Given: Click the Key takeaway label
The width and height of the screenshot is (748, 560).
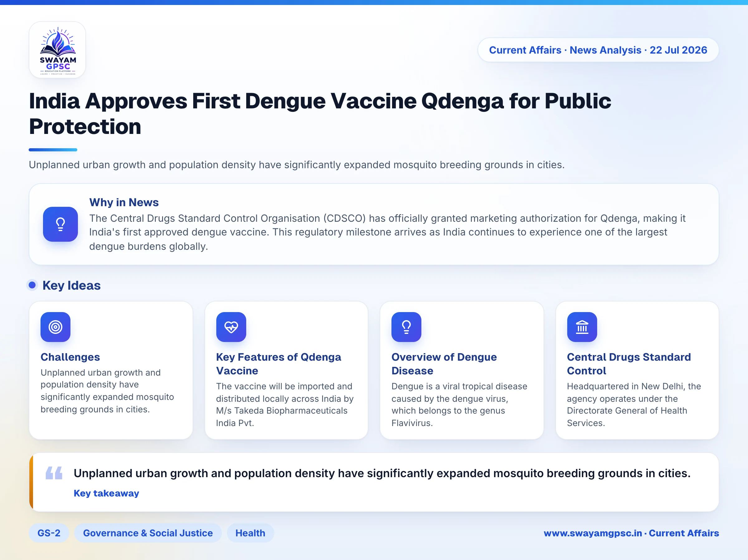Looking at the screenshot, I should click(x=106, y=493).
